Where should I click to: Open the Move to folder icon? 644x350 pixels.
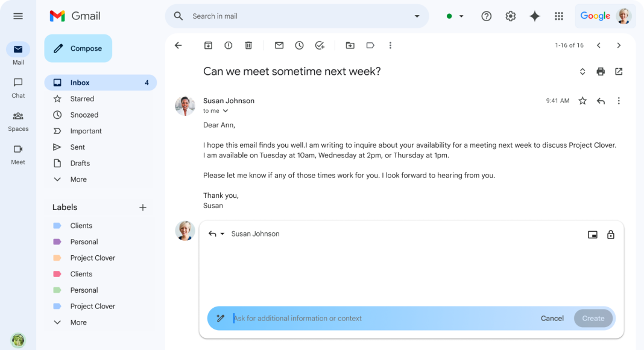pos(350,45)
